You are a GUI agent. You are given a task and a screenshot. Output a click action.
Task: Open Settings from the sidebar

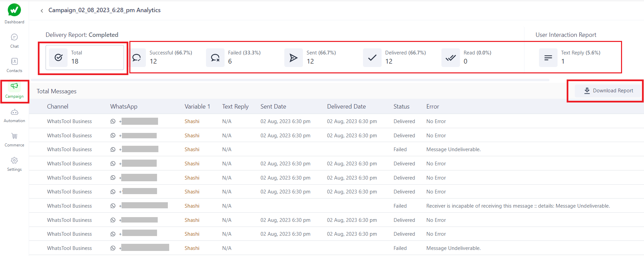point(14,164)
